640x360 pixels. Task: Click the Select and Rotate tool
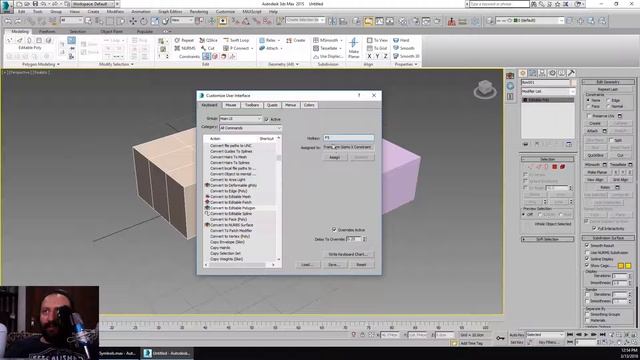click(144, 21)
